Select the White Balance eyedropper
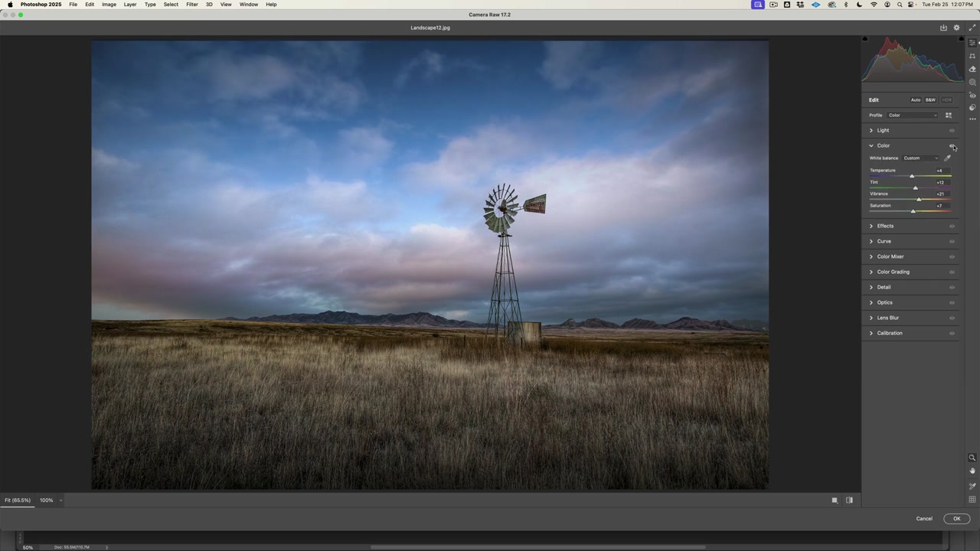This screenshot has width=980, height=551. [948, 158]
